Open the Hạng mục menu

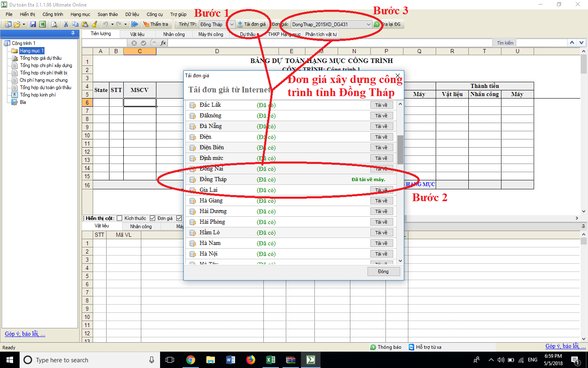click(80, 14)
